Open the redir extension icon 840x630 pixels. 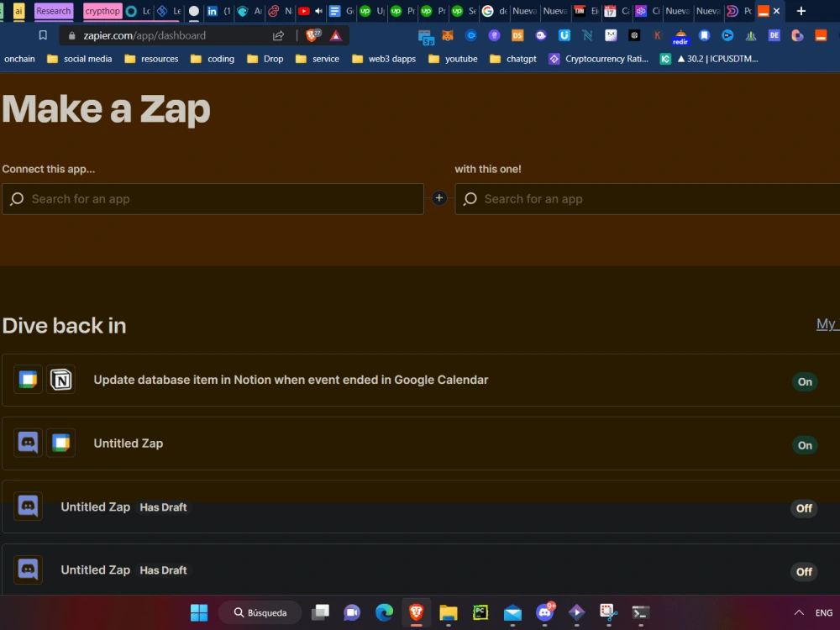(680, 36)
